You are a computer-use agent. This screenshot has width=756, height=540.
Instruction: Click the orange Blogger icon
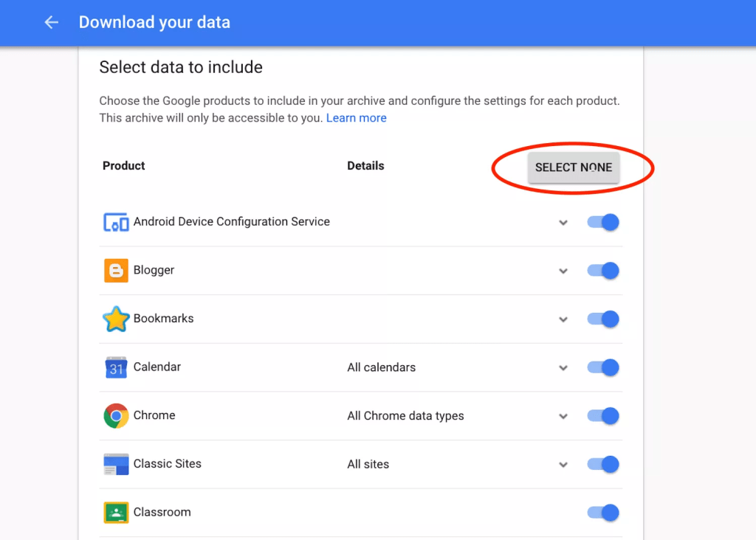(116, 271)
